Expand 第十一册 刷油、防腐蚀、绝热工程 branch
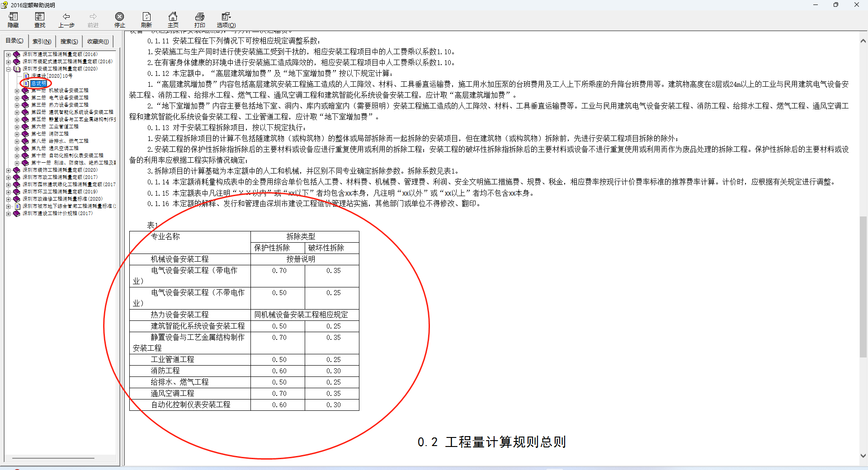Viewport: 868px width, 470px height. [17, 163]
